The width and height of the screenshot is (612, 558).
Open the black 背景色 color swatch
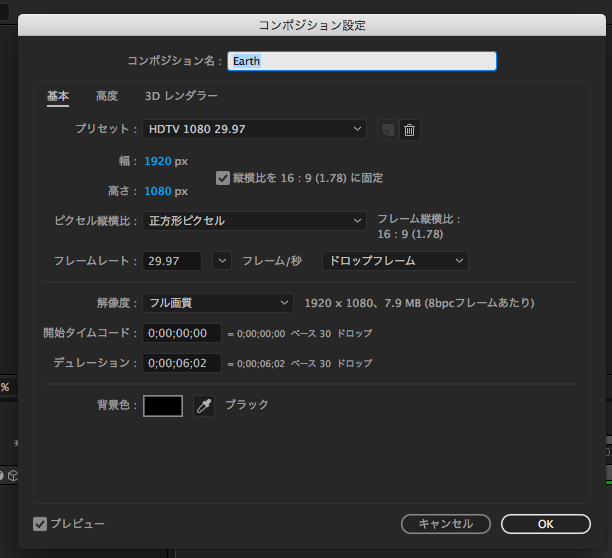pos(163,406)
